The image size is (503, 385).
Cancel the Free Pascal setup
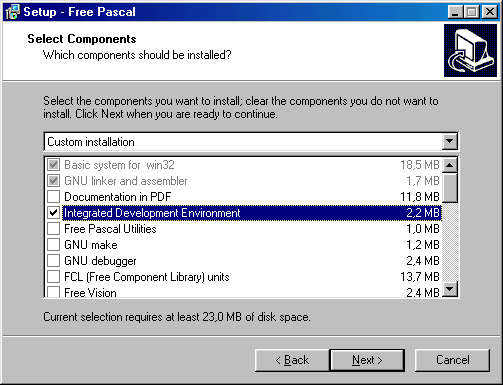pyautogui.click(x=452, y=360)
